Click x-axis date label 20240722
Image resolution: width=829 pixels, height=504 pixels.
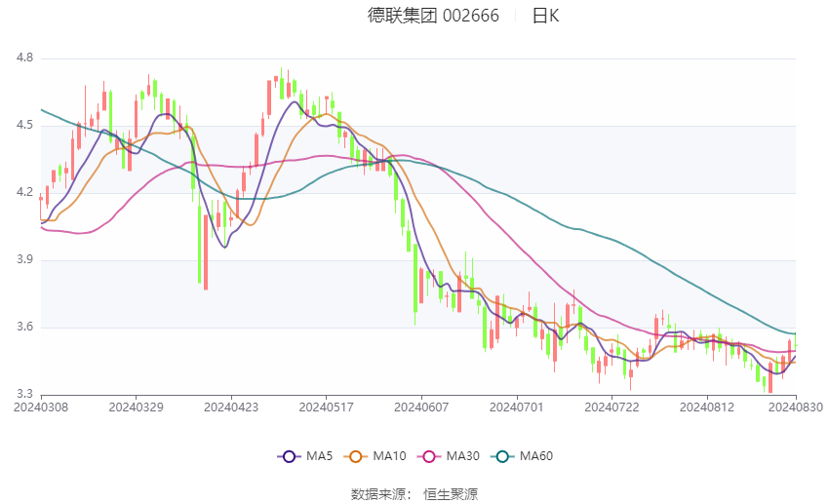[612, 407]
